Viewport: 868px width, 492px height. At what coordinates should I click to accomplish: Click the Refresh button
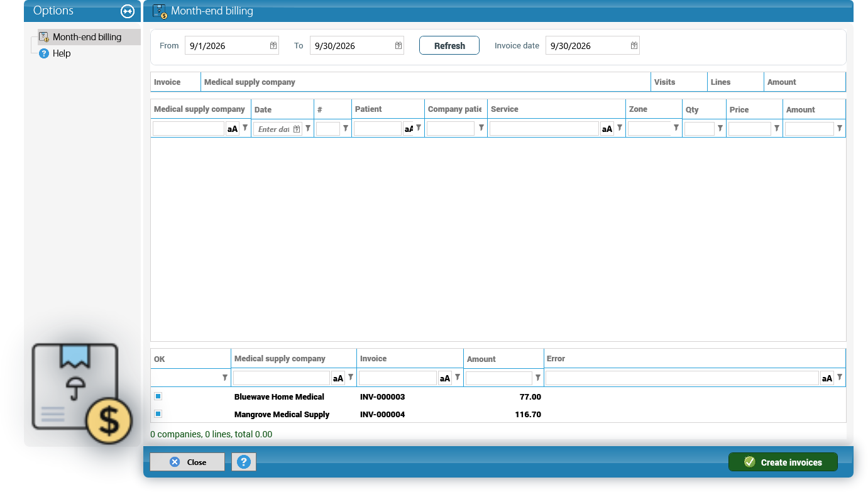pos(449,45)
